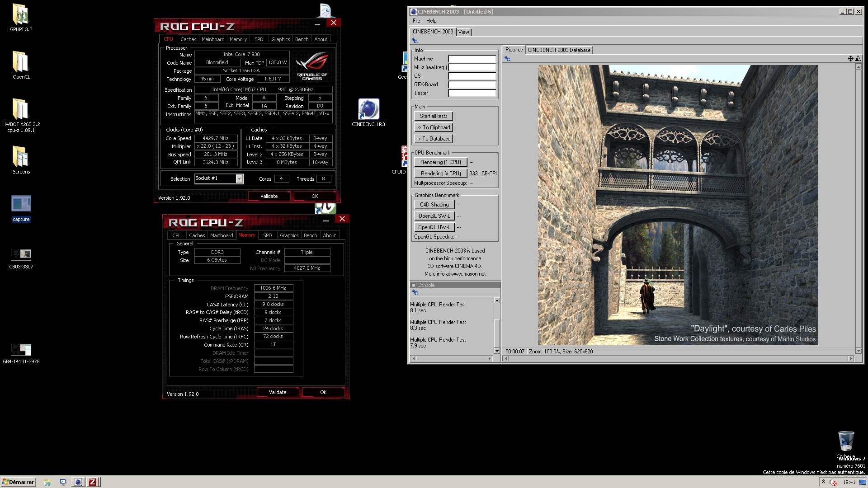The image size is (868, 488).
Task: Switch to the View tab in CINEBENCH
Action: point(463,32)
